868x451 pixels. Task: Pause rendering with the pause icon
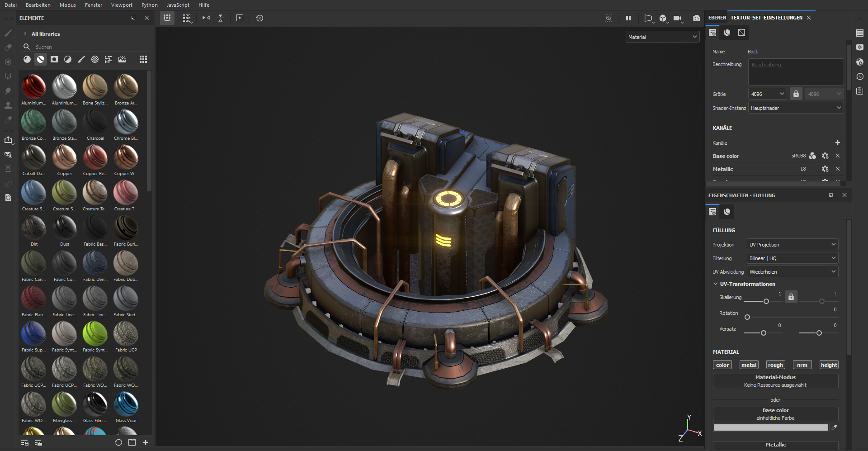pos(628,18)
